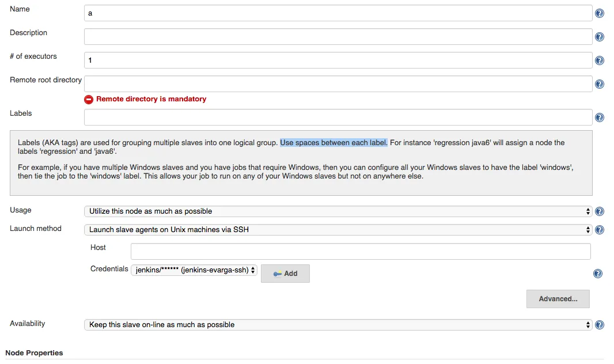Focus the Host input field
614x364 pixels.
click(x=361, y=252)
